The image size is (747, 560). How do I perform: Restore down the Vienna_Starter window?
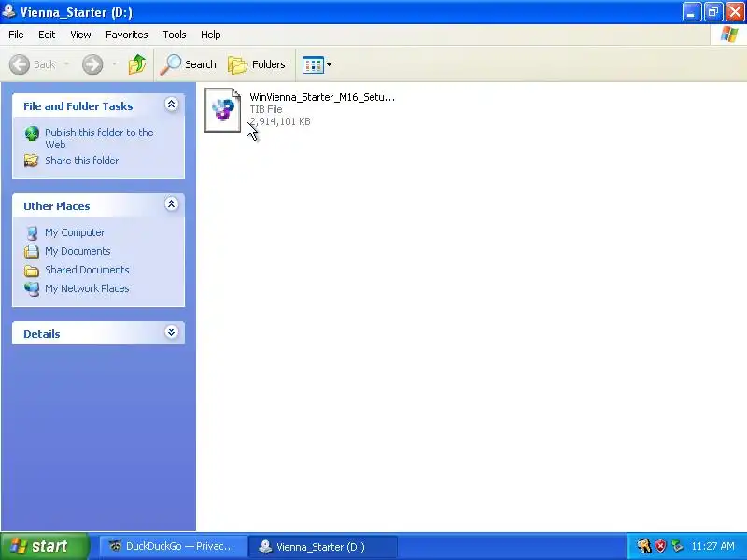(713, 12)
